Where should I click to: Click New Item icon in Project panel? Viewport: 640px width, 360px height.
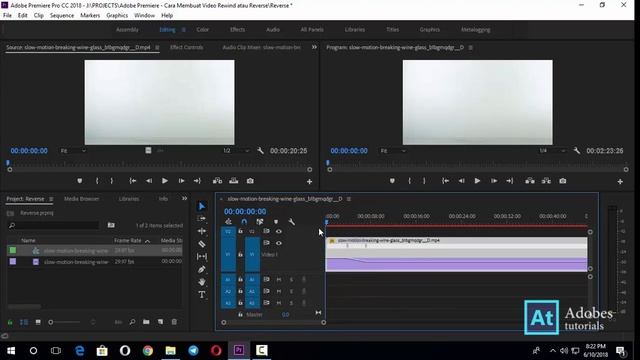click(x=160, y=322)
